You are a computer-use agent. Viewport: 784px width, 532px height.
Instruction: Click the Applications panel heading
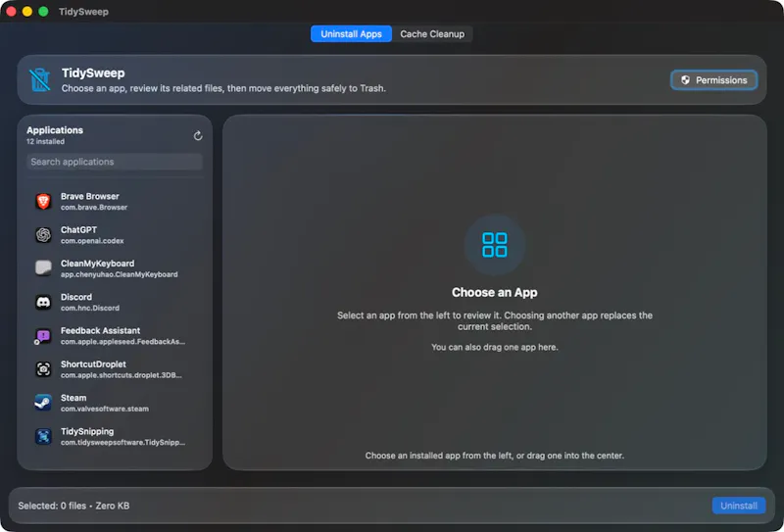[55, 130]
